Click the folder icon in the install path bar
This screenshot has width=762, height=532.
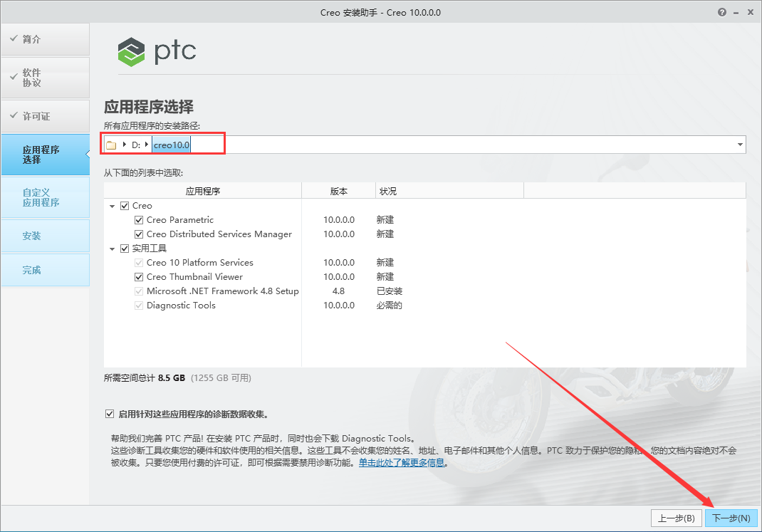coord(111,144)
